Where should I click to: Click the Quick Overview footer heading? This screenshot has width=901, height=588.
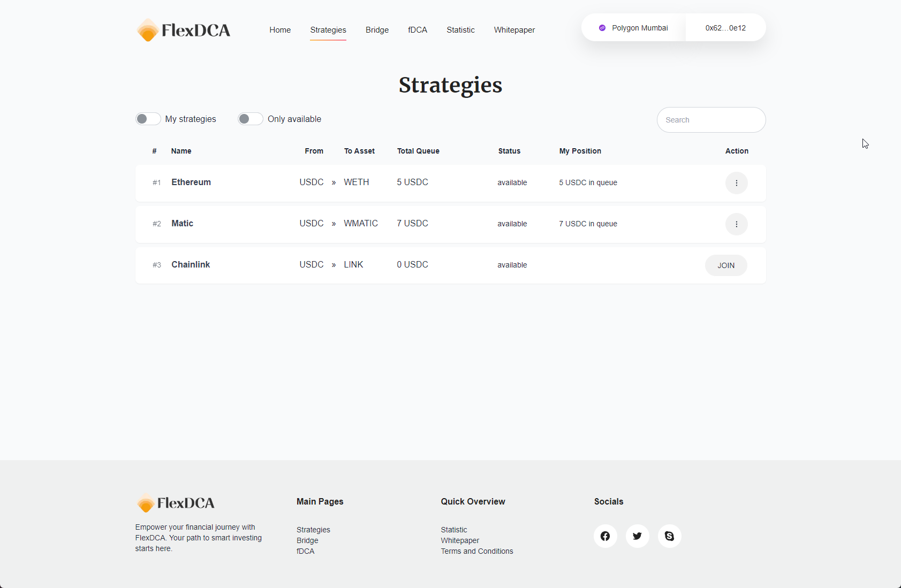pos(473,501)
